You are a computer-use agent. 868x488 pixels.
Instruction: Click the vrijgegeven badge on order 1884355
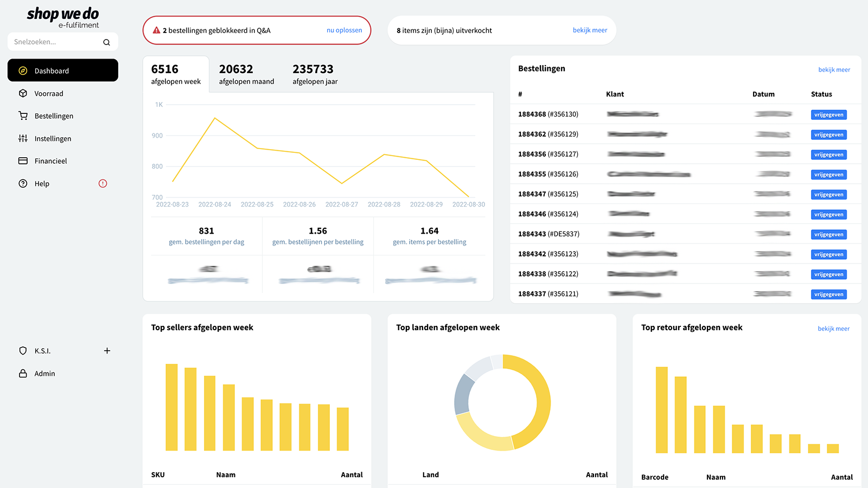(x=828, y=175)
